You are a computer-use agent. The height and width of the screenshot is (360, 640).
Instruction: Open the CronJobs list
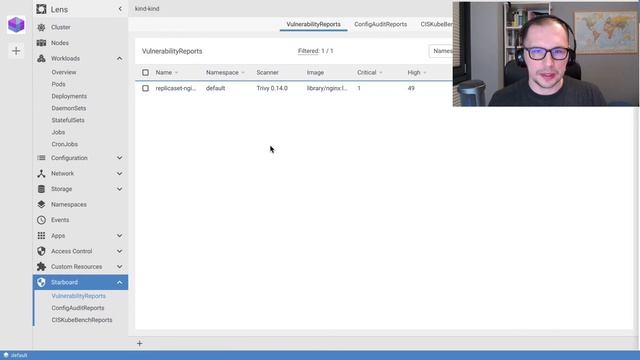(64, 144)
